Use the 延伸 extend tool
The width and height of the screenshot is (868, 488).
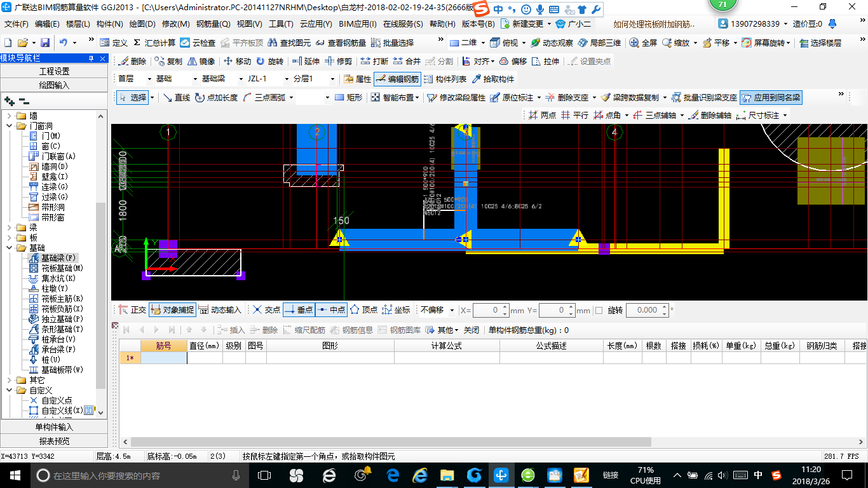pyautogui.click(x=306, y=62)
